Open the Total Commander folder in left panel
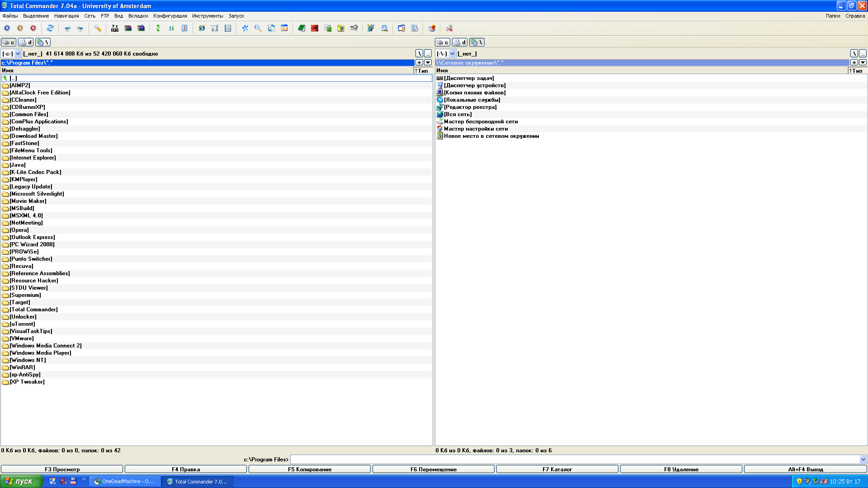 pos(34,310)
